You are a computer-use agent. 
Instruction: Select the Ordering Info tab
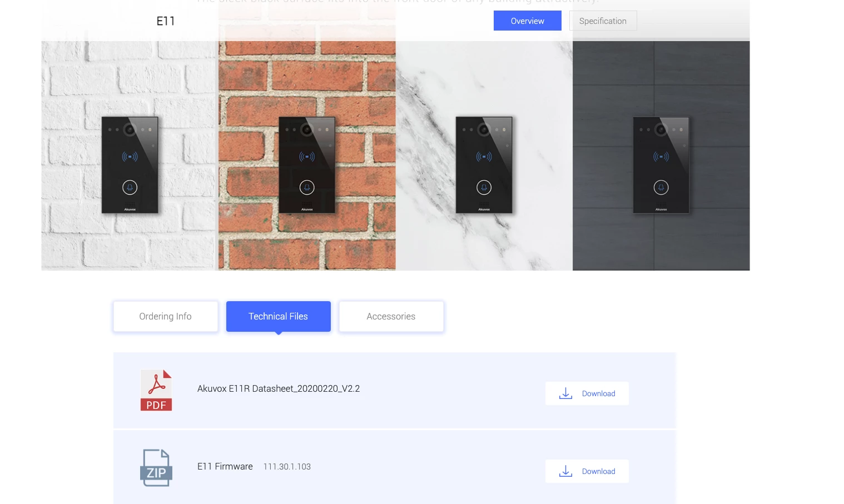[165, 316]
